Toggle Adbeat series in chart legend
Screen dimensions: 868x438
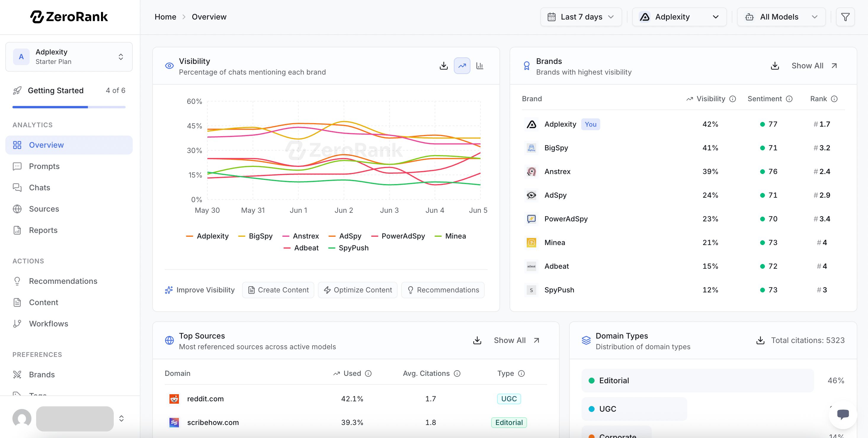(x=301, y=248)
